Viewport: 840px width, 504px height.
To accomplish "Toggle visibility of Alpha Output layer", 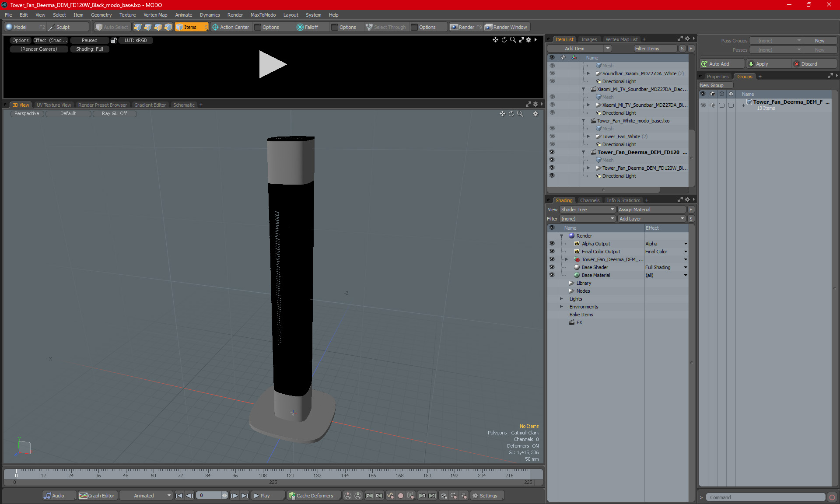I will [552, 244].
